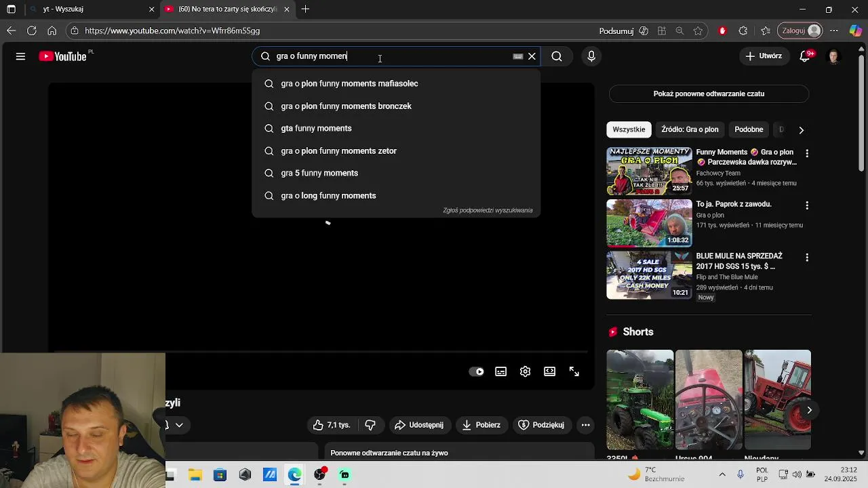Go to the YouTube home logo
Viewport: 868px width, 488px height.
pos(63,56)
